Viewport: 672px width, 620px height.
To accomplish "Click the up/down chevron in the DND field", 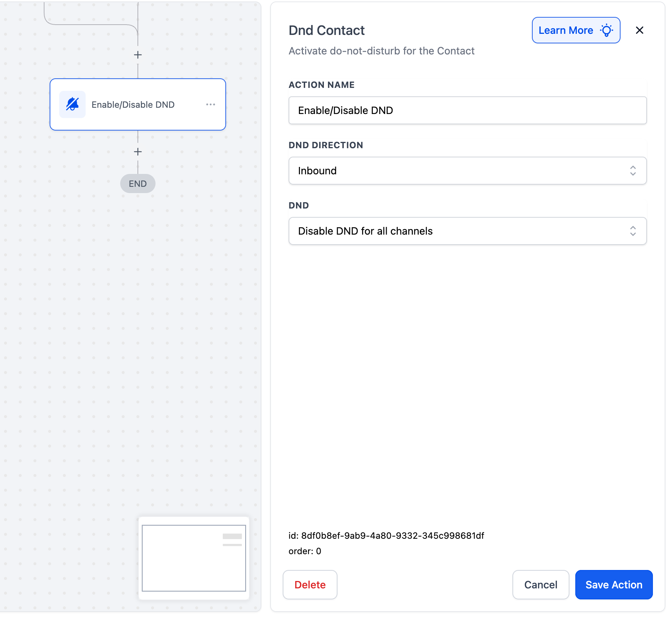I will [x=633, y=231].
